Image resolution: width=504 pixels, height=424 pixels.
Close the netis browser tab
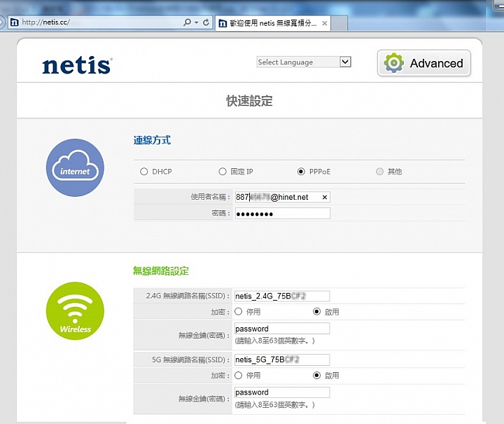pos(325,23)
